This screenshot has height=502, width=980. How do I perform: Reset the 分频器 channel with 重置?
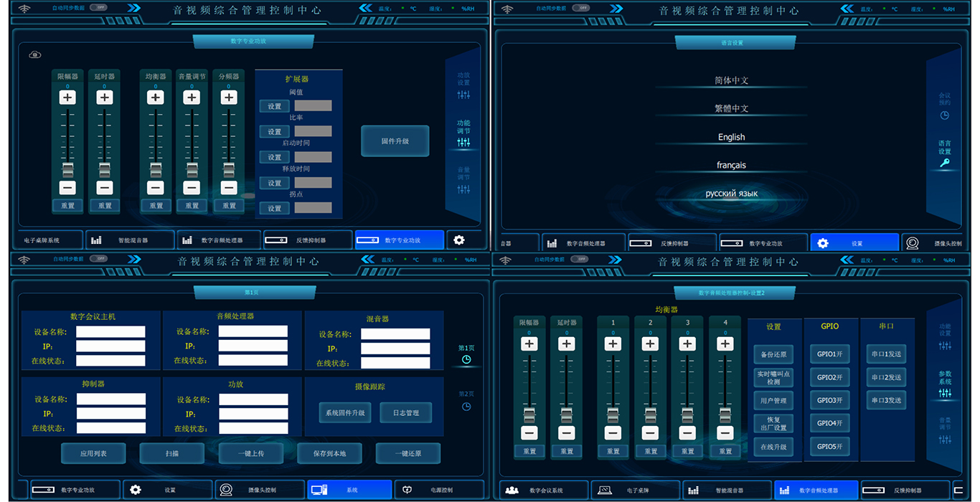click(x=229, y=206)
